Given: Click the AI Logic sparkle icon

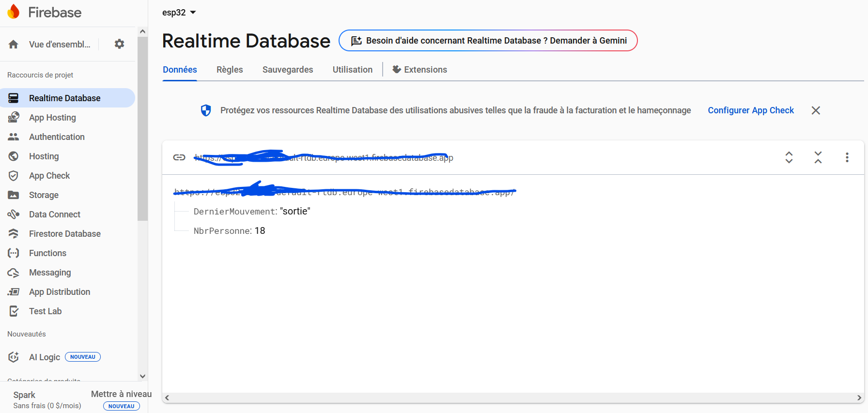Looking at the screenshot, I should tap(14, 357).
